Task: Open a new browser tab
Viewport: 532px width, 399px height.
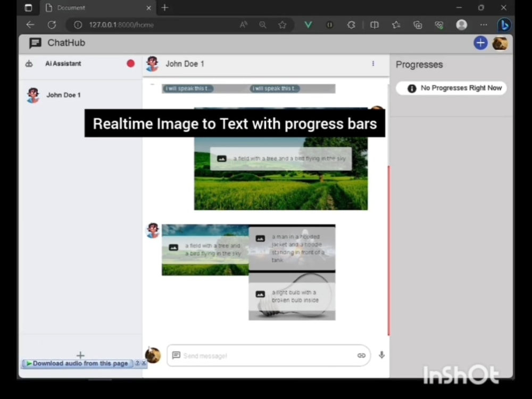Action: (x=165, y=8)
